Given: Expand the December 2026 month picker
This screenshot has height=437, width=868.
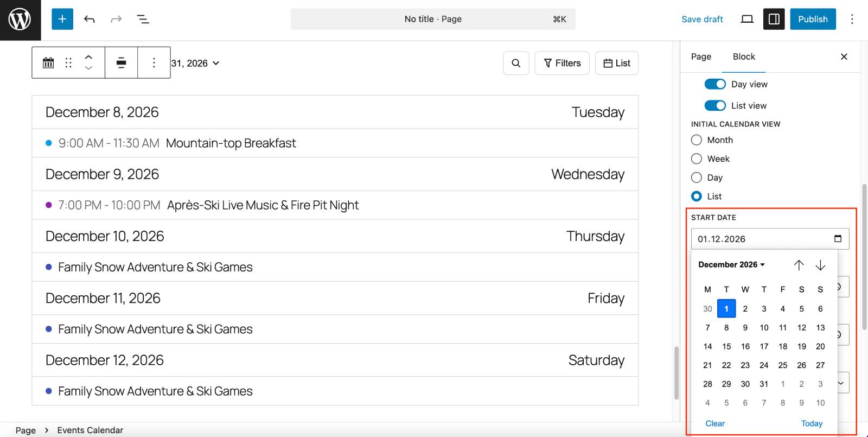Looking at the screenshot, I should pos(731,265).
